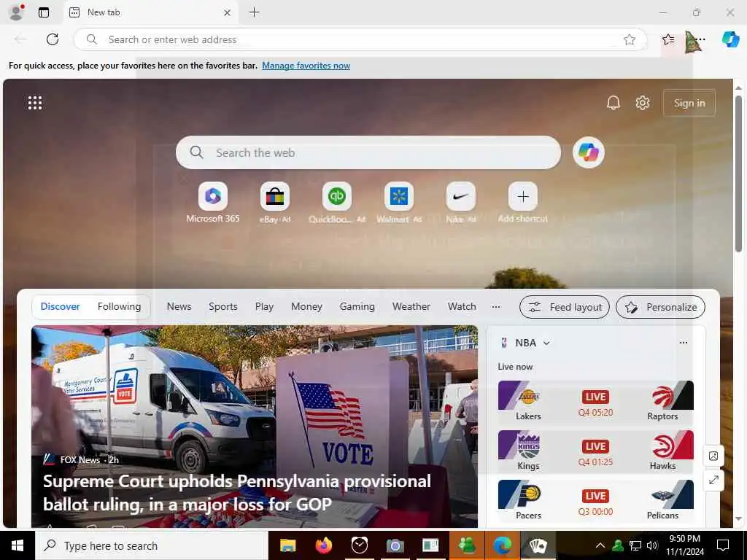Click the page vertical scrollbar
747x560 pixels.
(738, 174)
